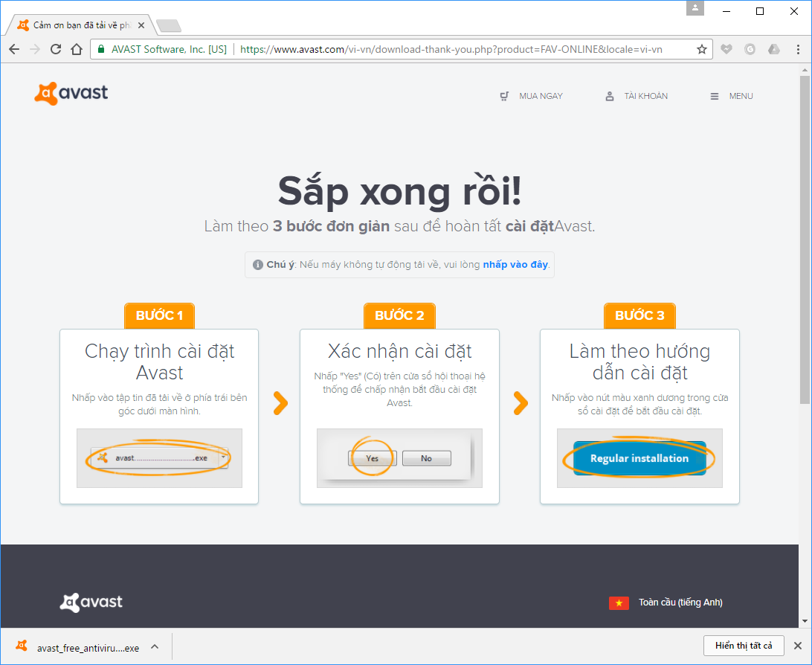This screenshot has width=812, height=665.
Task: Bookmark this page with the star icon
Action: (x=702, y=49)
